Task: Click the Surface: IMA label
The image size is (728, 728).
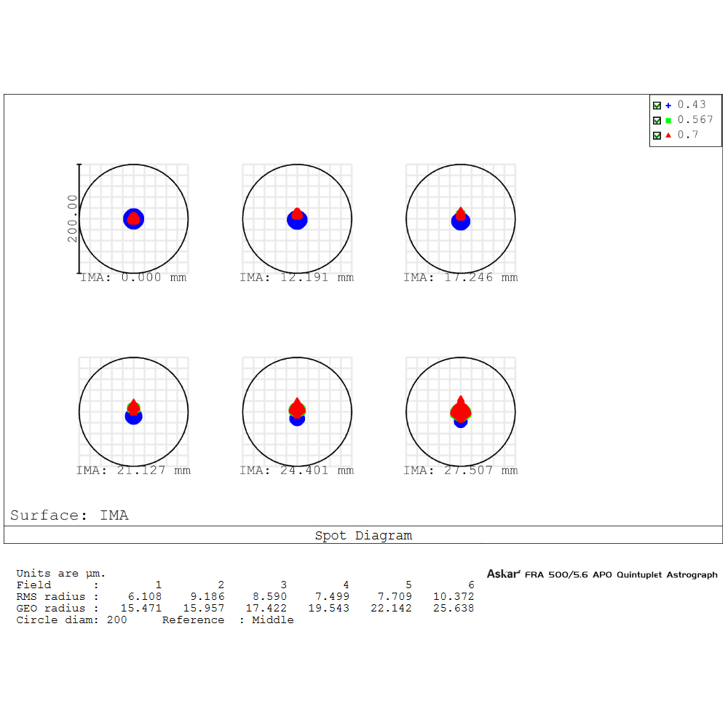Action: tap(69, 515)
